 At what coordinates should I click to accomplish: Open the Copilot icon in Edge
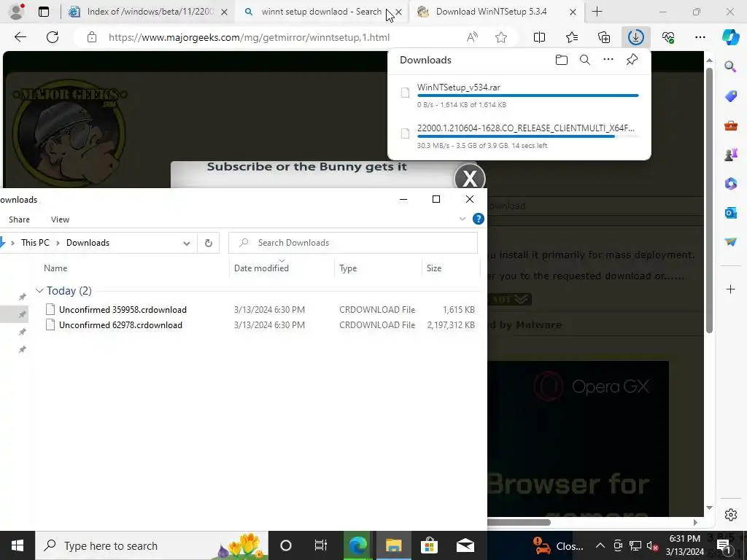click(730, 37)
